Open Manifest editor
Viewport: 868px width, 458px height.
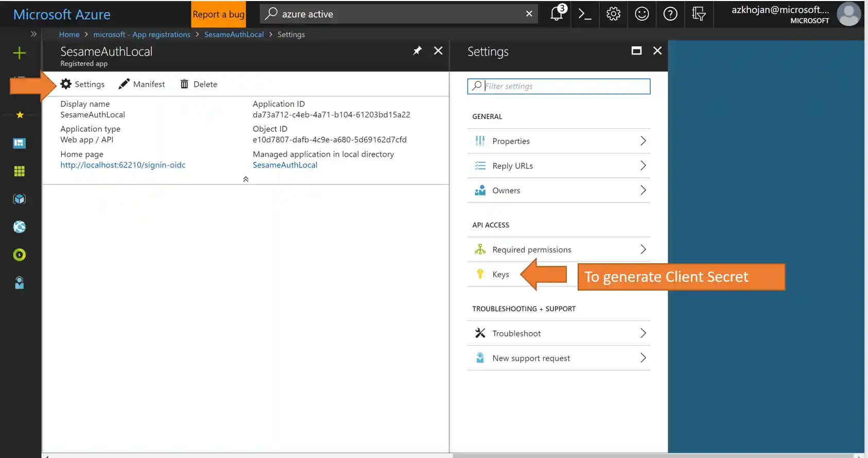pos(142,84)
